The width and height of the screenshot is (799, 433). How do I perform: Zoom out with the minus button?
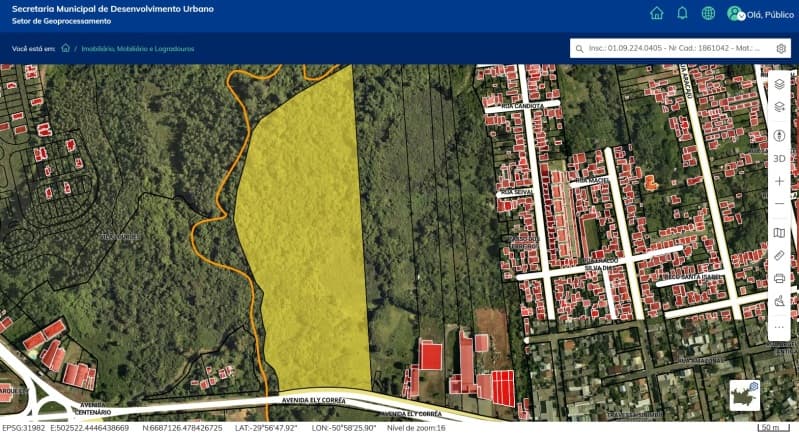pos(779,204)
